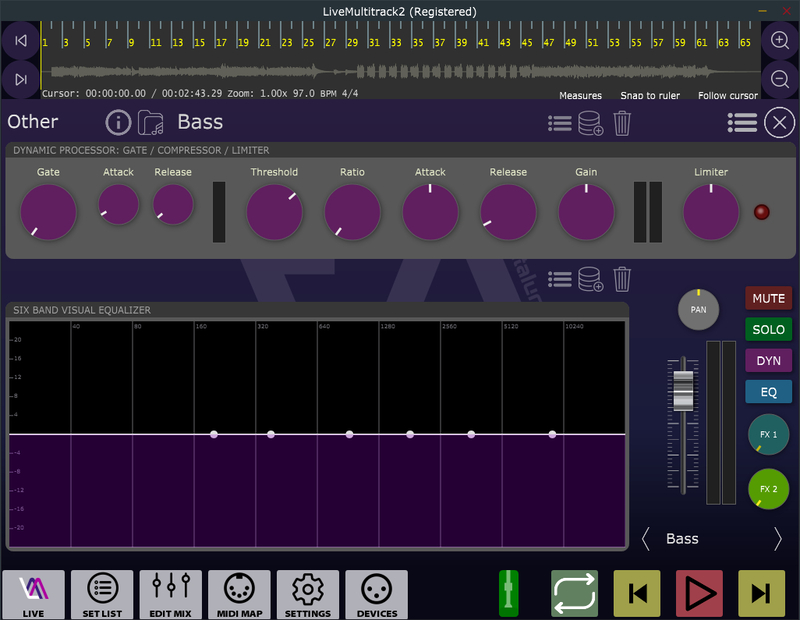The image size is (800, 620).
Task: Open the channel list menu icon
Action: pos(742,122)
